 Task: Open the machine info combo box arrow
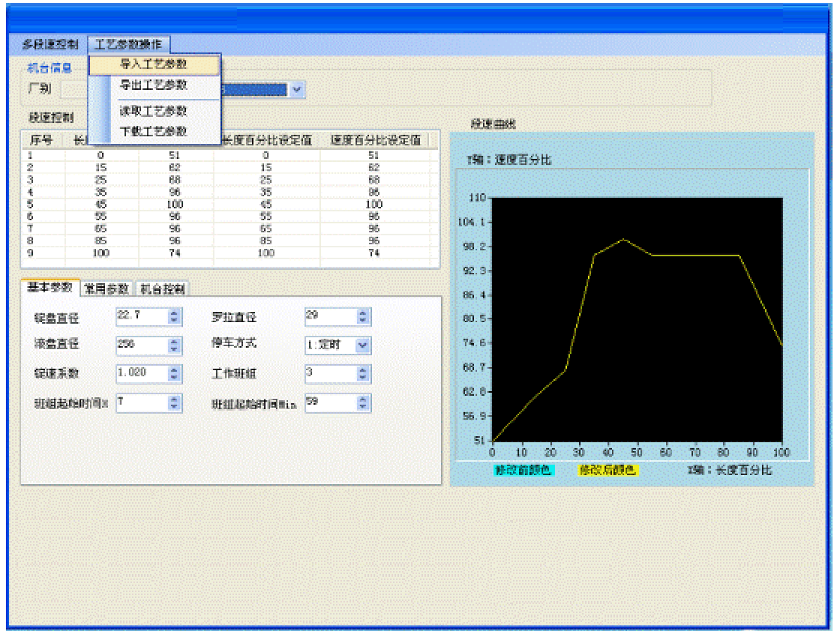pyautogui.click(x=297, y=89)
